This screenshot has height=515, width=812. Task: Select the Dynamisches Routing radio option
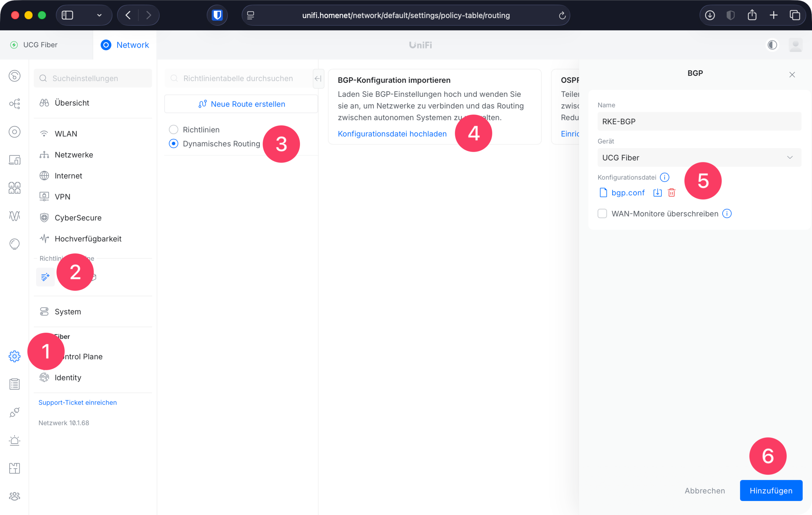[173, 144]
